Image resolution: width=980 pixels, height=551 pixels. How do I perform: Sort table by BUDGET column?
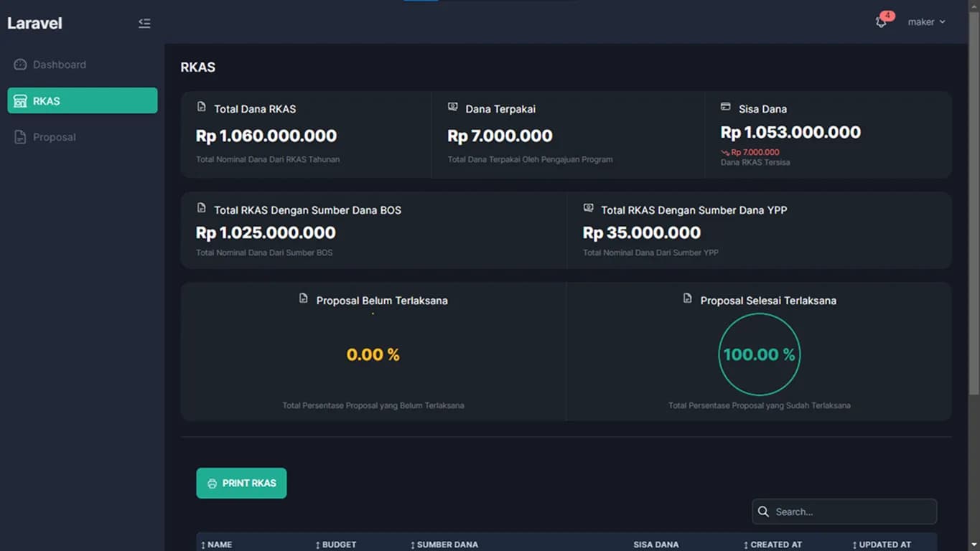coord(336,545)
